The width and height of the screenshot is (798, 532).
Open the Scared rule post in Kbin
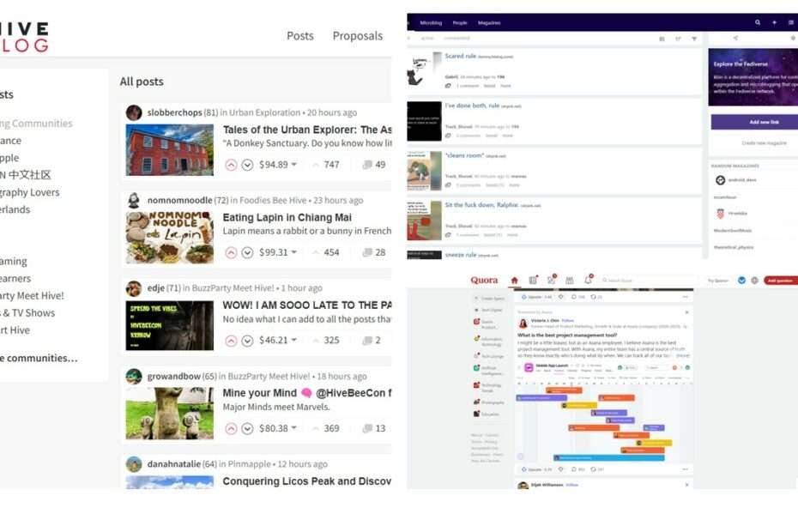tap(461, 56)
